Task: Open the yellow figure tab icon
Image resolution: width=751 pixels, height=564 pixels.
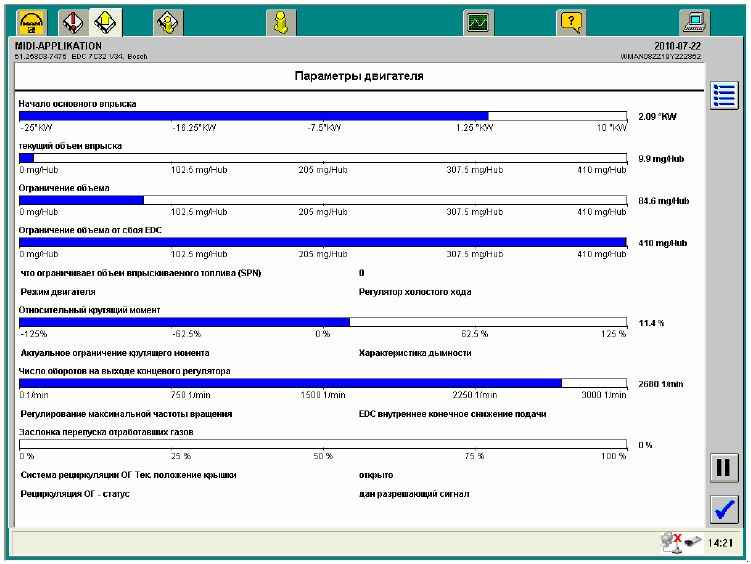Action: pyautogui.click(x=281, y=23)
